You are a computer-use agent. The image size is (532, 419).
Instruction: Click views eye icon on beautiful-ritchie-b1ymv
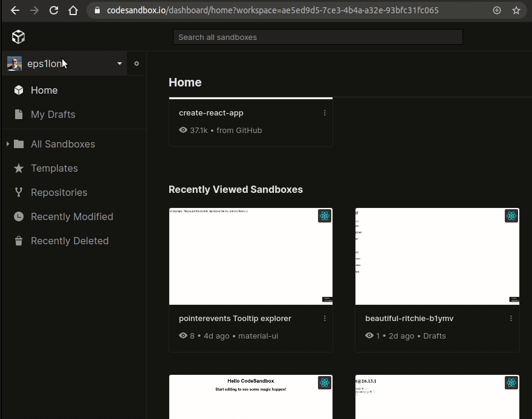(x=369, y=336)
